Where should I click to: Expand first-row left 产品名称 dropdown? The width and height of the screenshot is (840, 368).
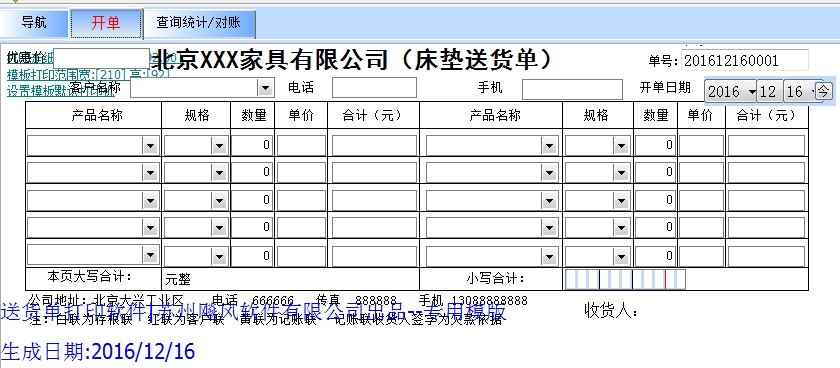(x=150, y=145)
